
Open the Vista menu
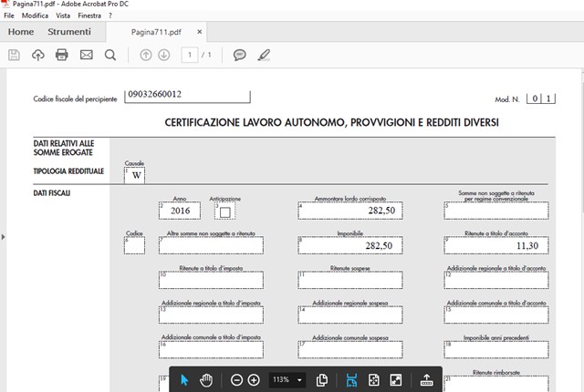[x=63, y=15]
